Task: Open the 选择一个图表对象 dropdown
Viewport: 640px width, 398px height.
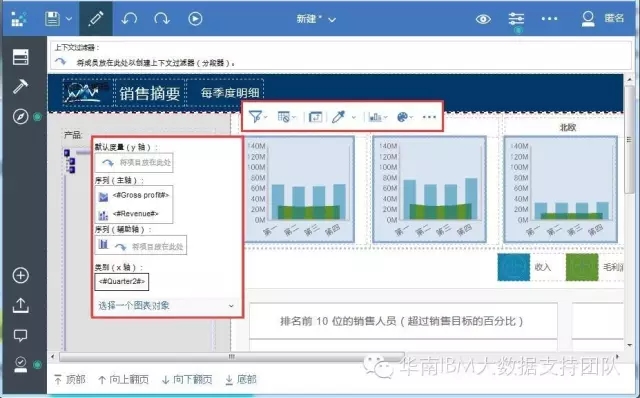Action: pos(166,305)
